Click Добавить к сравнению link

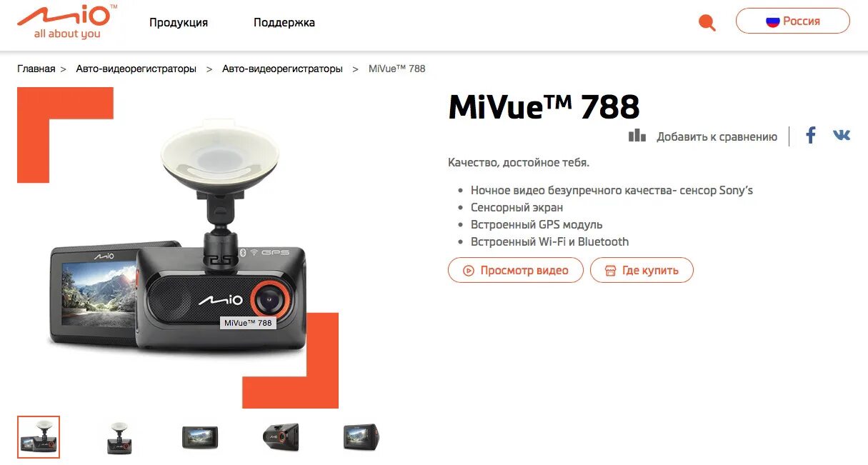point(717,136)
